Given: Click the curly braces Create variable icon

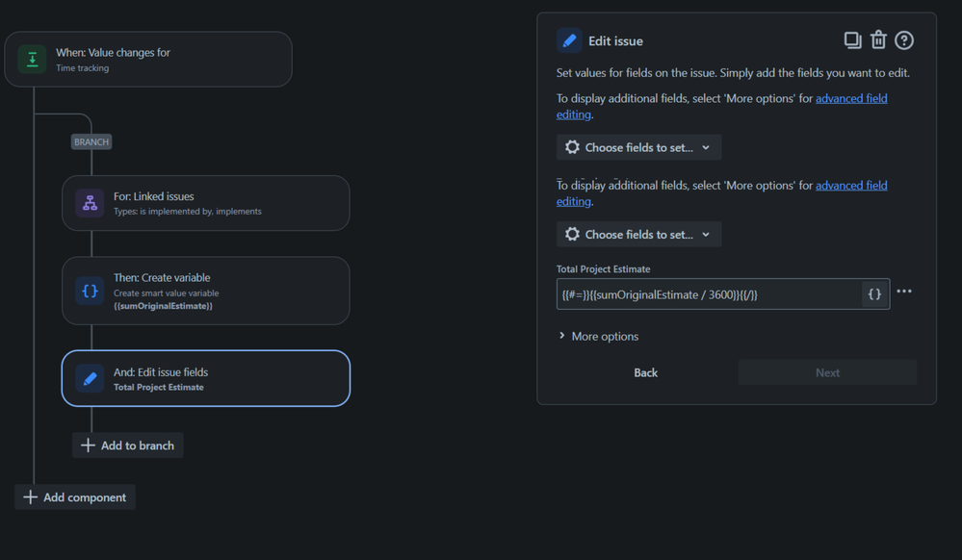Looking at the screenshot, I should pyautogui.click(x=90, y=291).
